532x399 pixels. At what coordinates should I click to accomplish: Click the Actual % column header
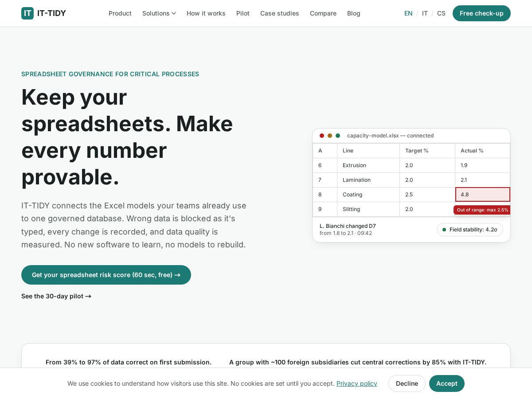click(x=483, y=151)
